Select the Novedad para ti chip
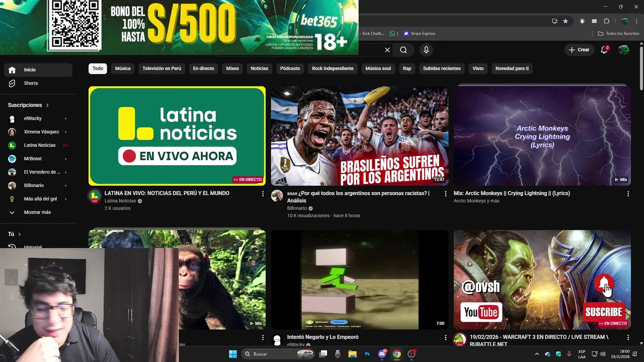 coord(512,68)
